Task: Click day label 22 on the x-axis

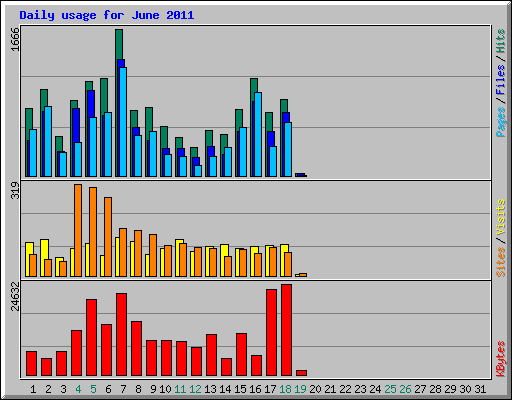Action: (345, 389)
